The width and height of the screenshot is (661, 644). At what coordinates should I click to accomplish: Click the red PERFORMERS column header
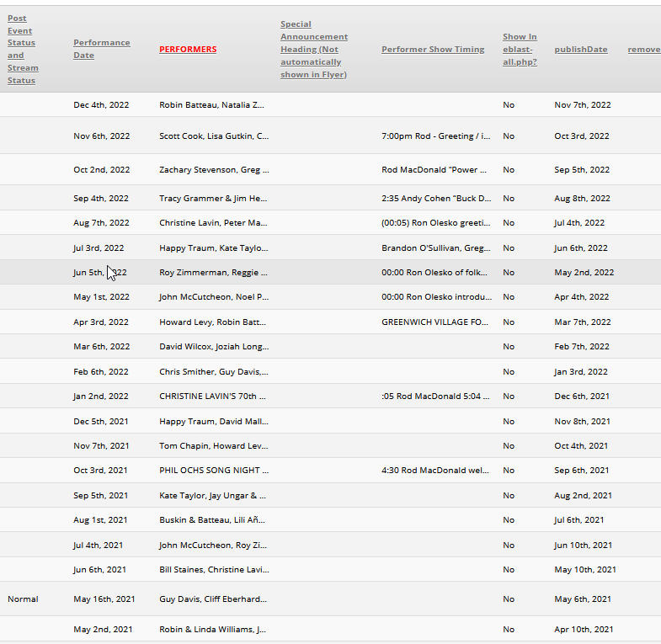[188, 49]
